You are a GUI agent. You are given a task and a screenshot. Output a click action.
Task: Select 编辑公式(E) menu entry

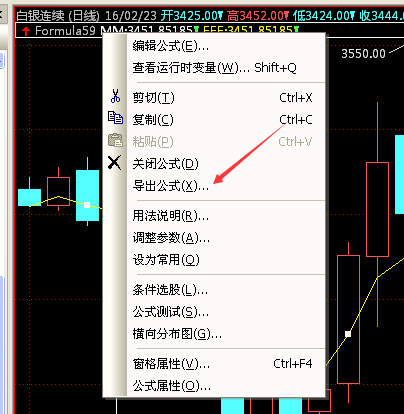coord(215,46)
